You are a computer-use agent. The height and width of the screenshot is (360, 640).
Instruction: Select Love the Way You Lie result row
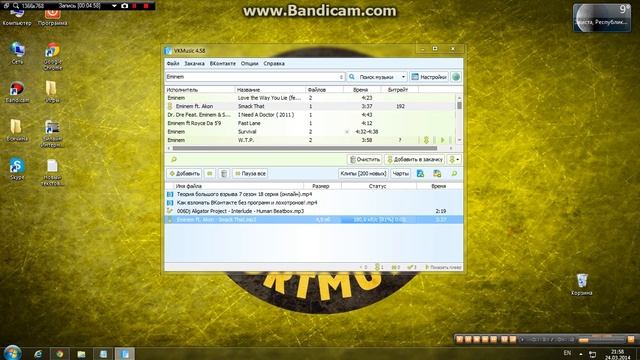point(310,98)
